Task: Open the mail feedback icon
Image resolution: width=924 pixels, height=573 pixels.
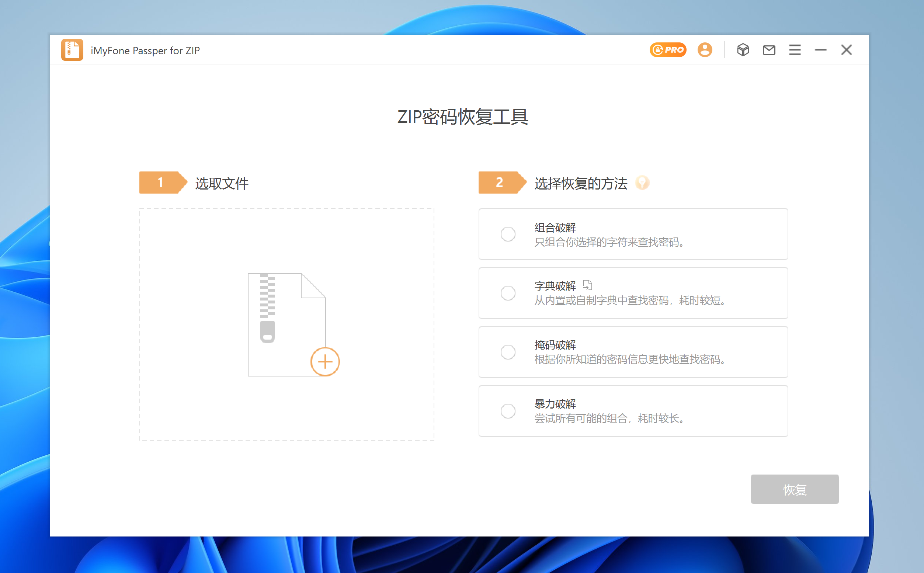Action: [769, 50]
